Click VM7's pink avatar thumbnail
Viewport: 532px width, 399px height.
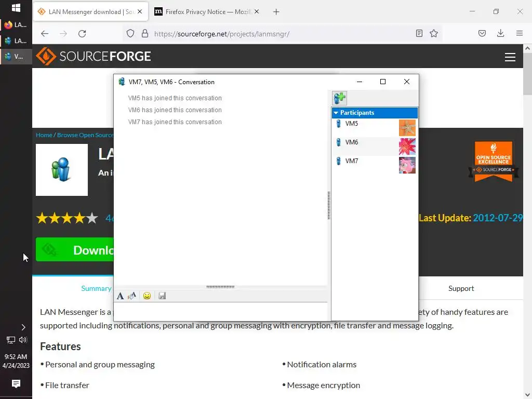pyautogui.click(x=407, y=165)
